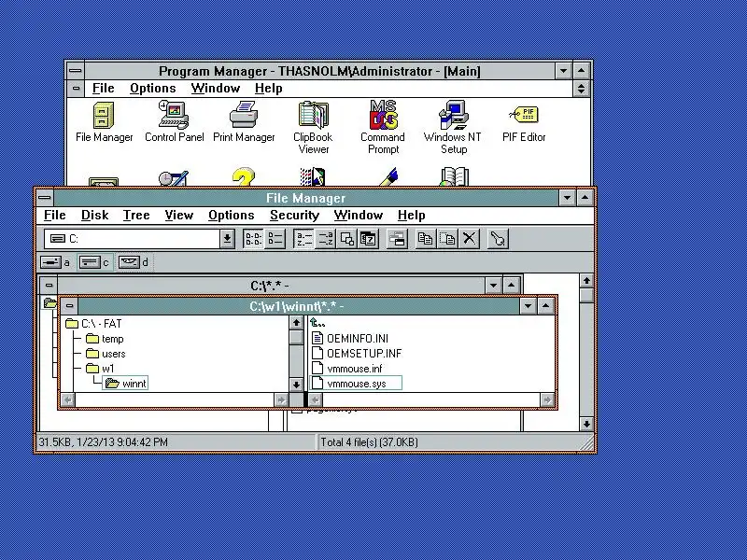Open File Manager window control menu box

45,198
